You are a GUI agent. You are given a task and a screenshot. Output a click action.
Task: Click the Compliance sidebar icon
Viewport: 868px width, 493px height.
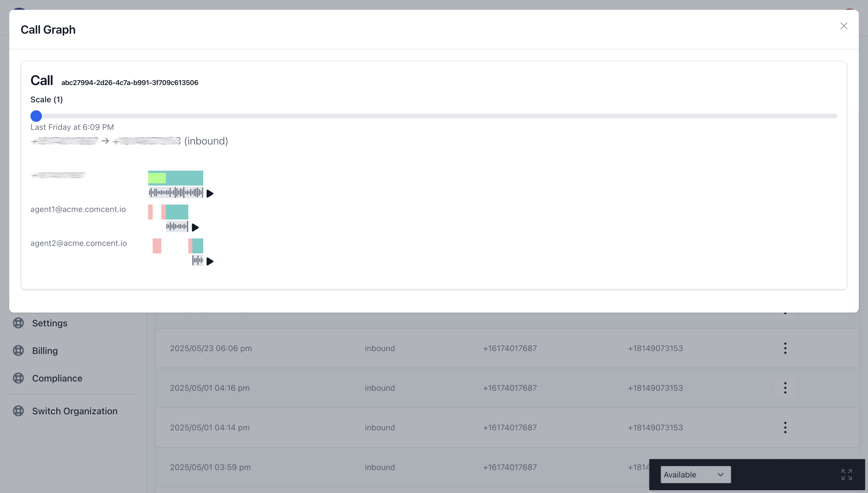(x=18, y=378)
